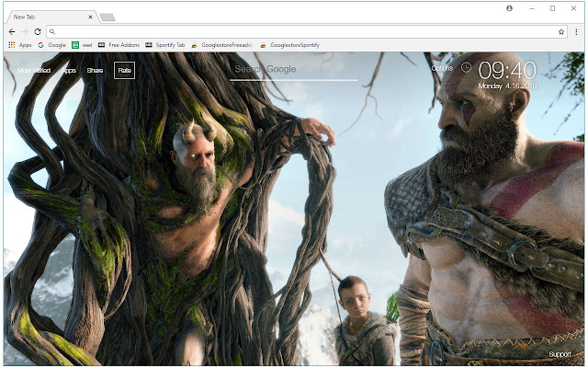Open the Chrome three-dot menu
The image size is (588, 368).
coord(577,32)
